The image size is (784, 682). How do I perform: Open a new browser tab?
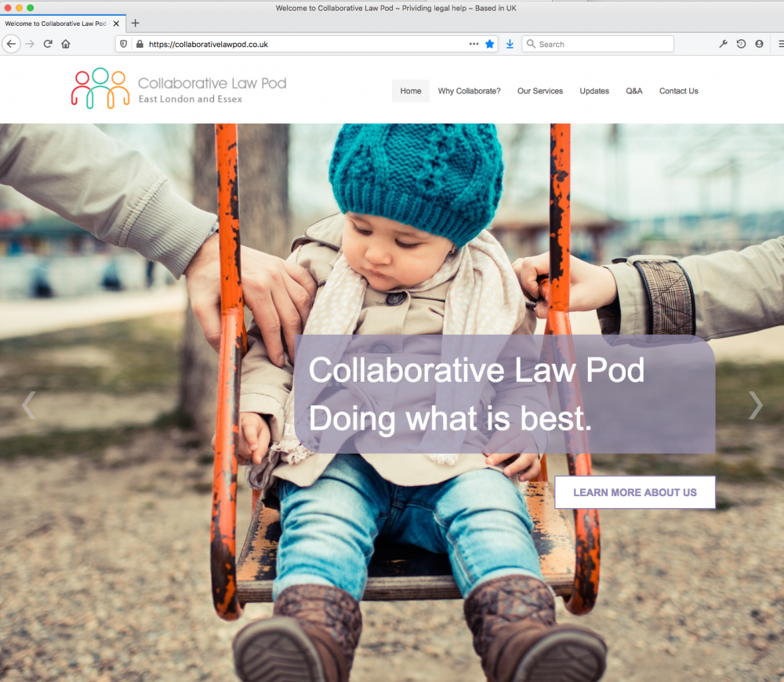pos(135,23)
